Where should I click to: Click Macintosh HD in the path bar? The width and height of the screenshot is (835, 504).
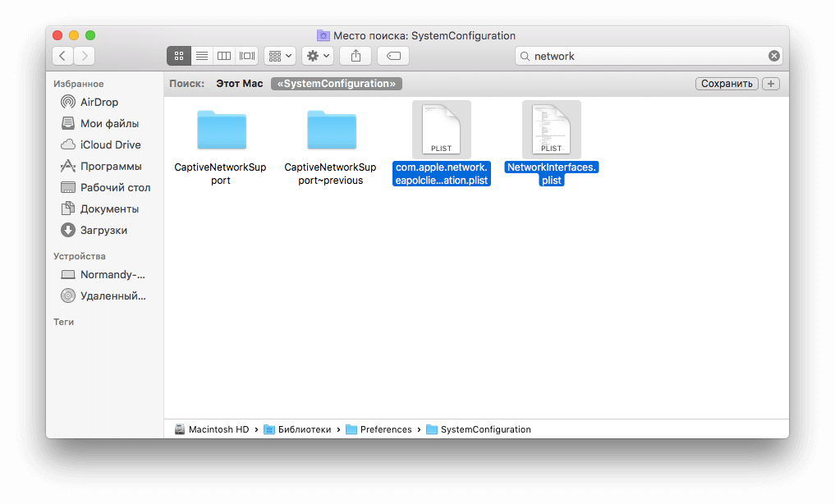[x=212, y=429]
